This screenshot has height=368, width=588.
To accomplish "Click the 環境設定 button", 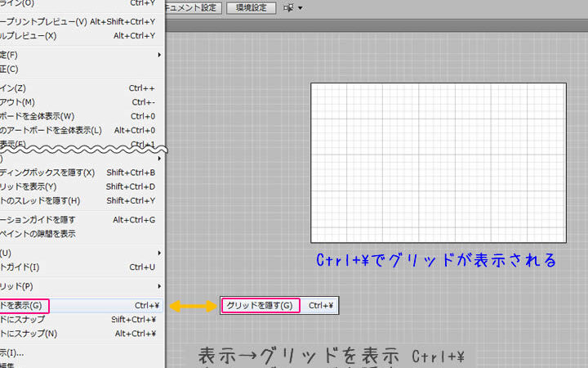I will (x=251, y=7).
